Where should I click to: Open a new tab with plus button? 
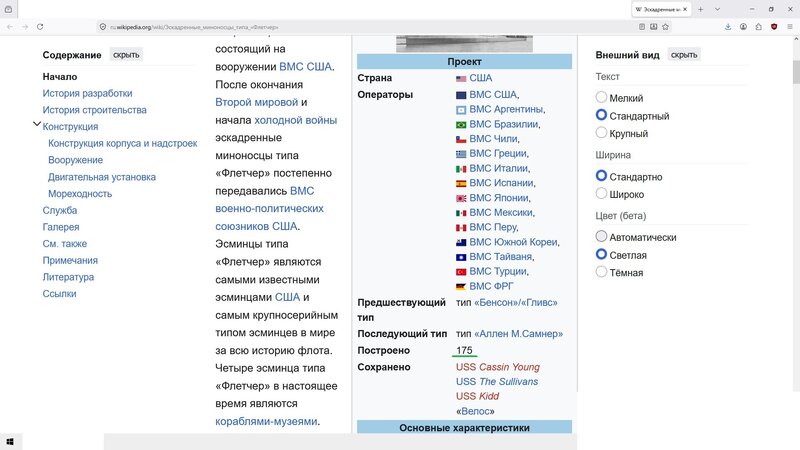701,9
